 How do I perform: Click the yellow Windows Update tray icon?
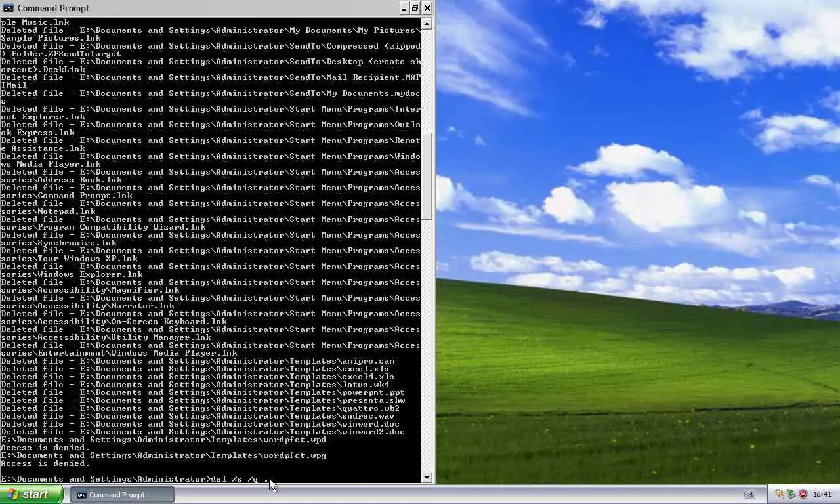tap(779, 494)
